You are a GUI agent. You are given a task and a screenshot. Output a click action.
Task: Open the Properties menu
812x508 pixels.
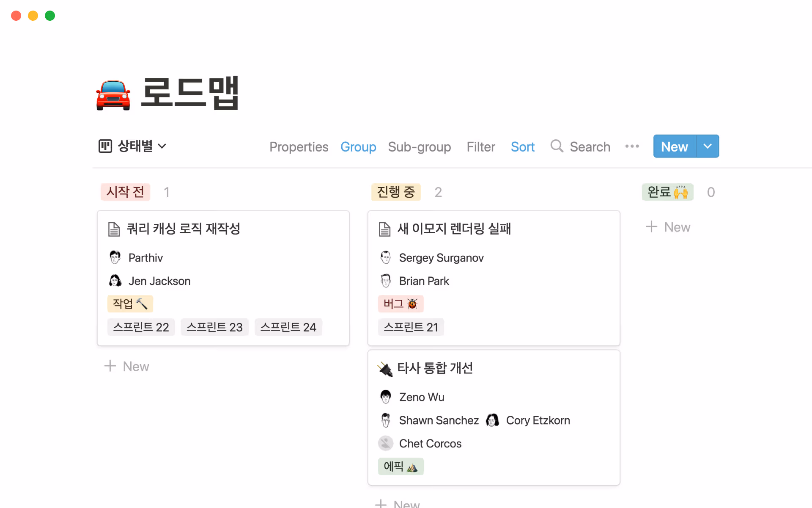pyautogui.click(x=299, y=146)
